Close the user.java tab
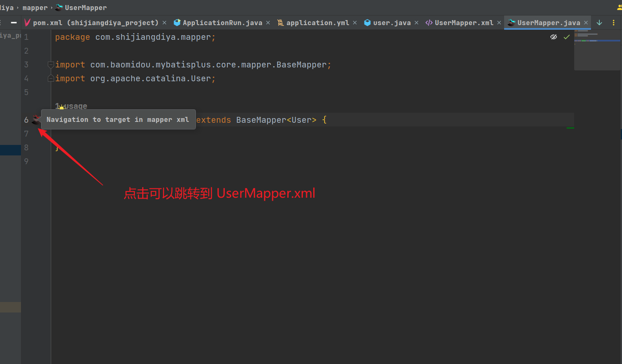622x364 pixels. coord(416,23)
